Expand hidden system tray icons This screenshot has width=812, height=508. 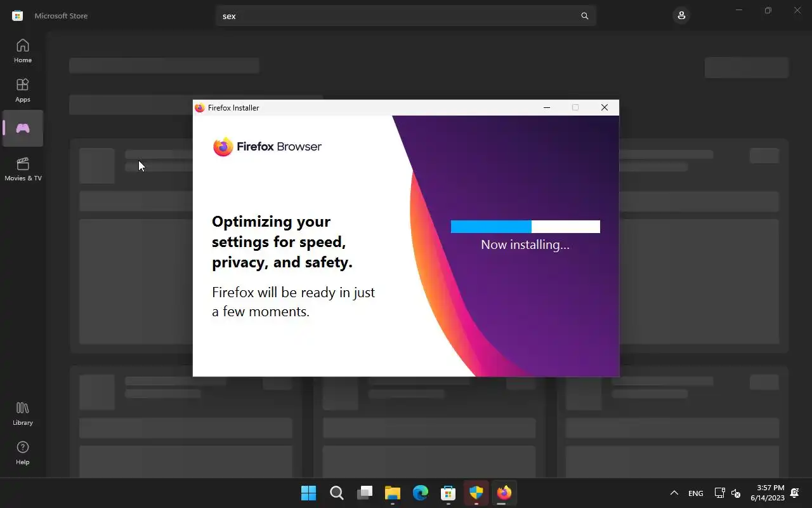(674, 493)
